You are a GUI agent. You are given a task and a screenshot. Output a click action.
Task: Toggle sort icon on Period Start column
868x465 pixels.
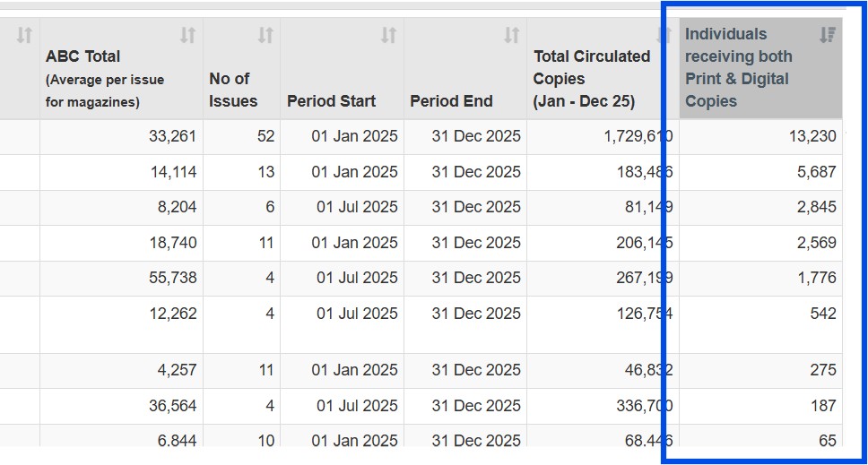388,36
